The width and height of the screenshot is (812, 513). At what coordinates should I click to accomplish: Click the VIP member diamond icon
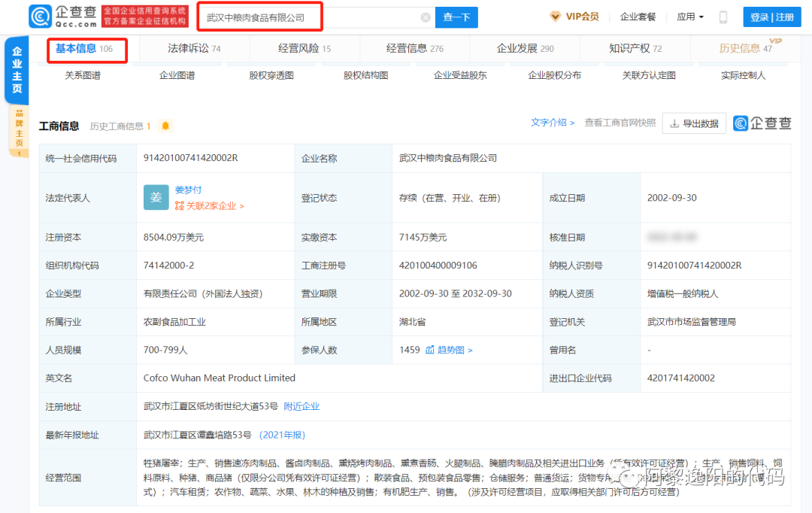tap(555, 17)
